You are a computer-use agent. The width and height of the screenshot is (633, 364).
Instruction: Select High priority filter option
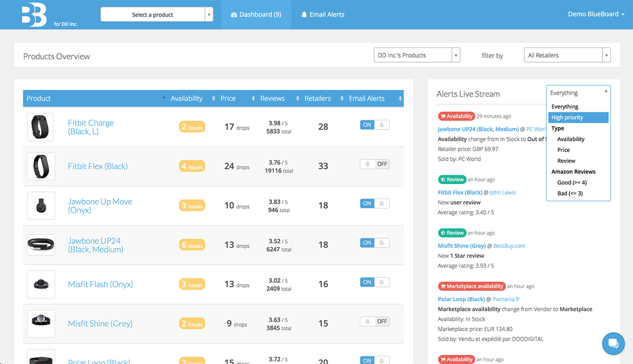coord(579,118)
